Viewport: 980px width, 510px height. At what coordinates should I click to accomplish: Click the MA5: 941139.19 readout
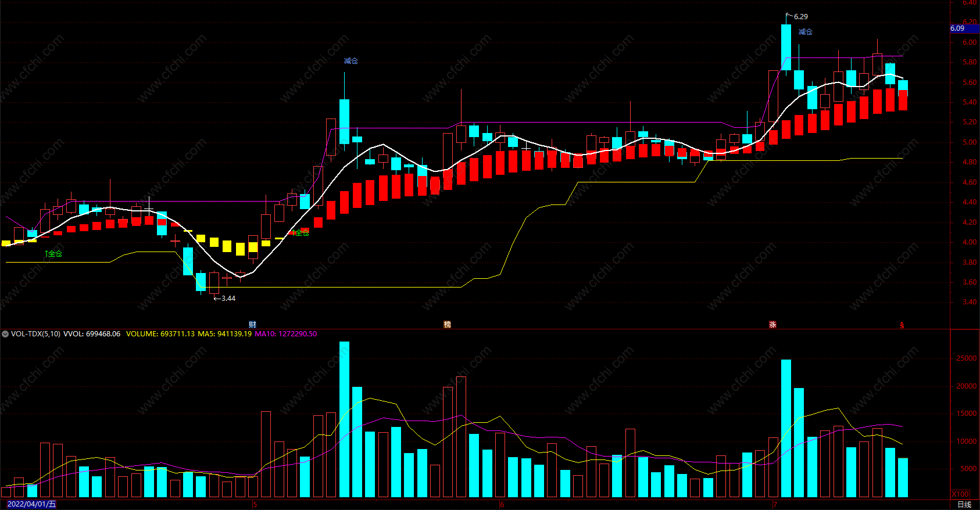click(x=225, y=334)
